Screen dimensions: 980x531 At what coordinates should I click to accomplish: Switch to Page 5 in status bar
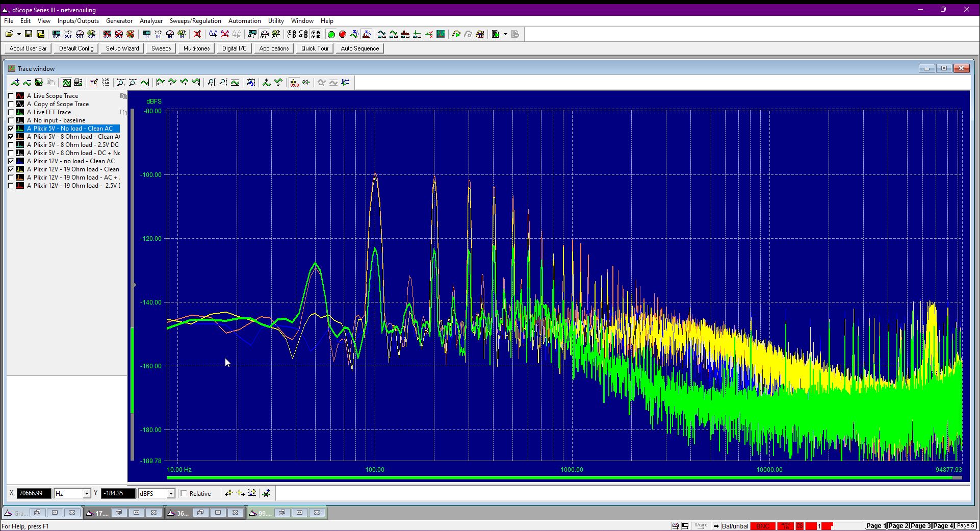966,526
